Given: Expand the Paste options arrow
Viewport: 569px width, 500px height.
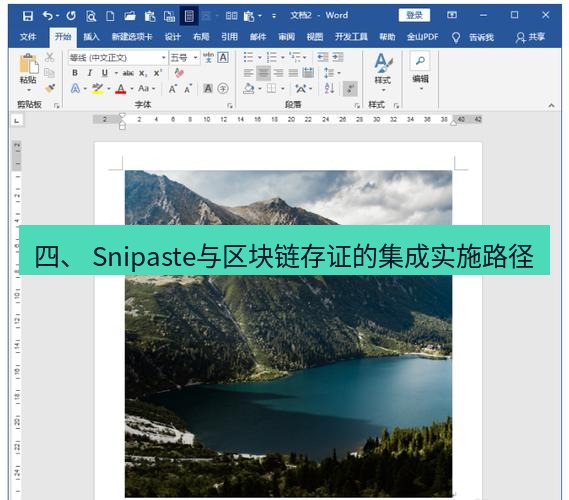Looking at the screenshot, I should coord(29,90).
